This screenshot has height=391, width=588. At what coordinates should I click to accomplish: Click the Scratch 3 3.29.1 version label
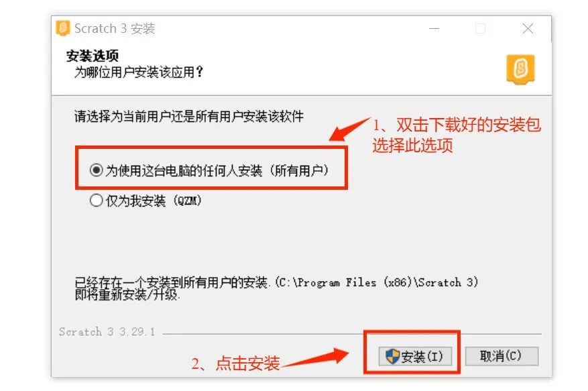tap(107, 332)
